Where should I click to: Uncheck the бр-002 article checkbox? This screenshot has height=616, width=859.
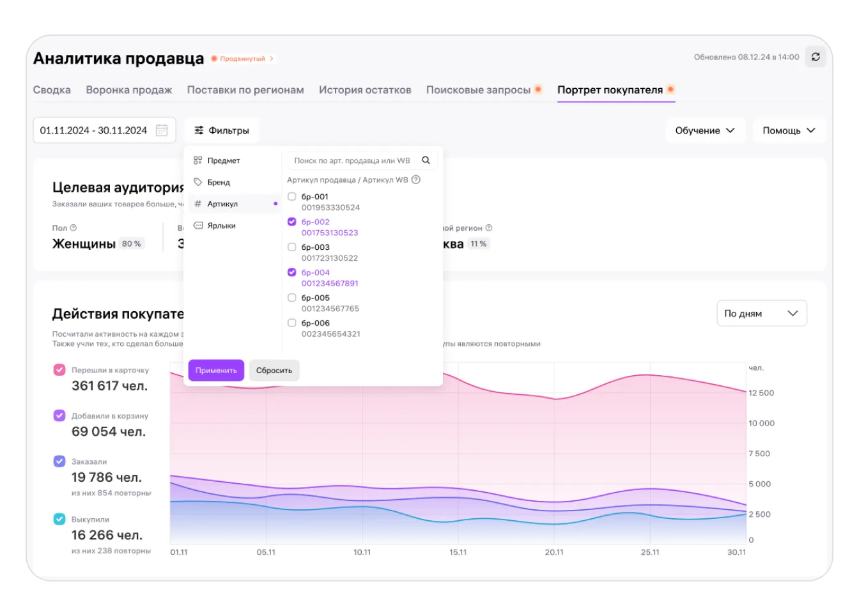pos(292,222)
